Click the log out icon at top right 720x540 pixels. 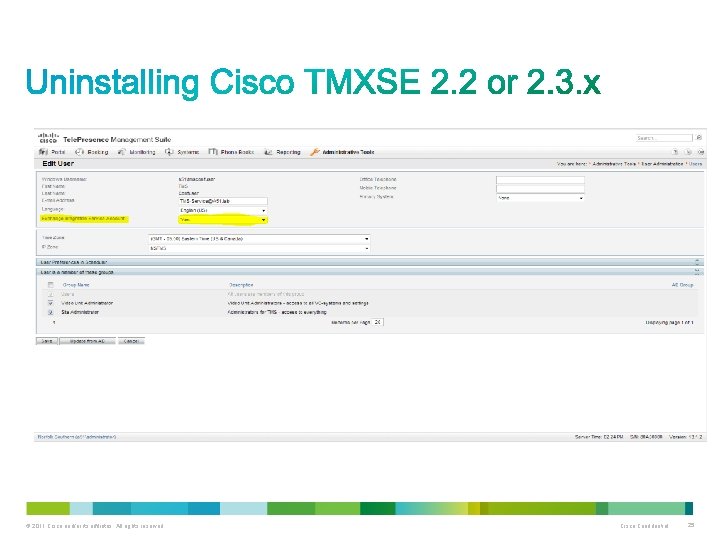(701, 152)
